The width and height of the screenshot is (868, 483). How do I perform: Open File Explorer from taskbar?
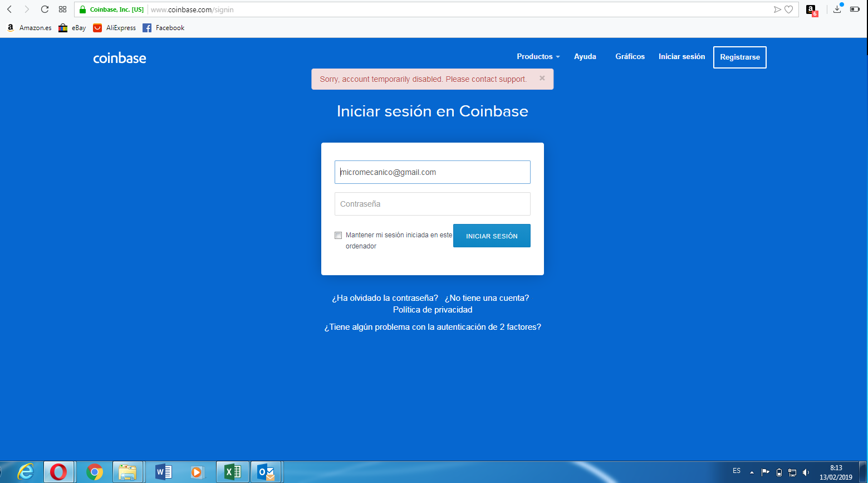[x=128, y=472]
